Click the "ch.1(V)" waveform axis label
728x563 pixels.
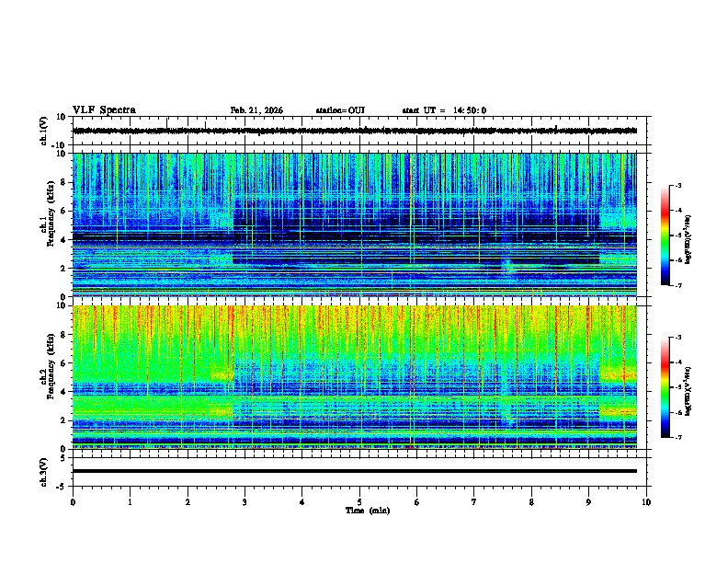click(x=44, y=131)
